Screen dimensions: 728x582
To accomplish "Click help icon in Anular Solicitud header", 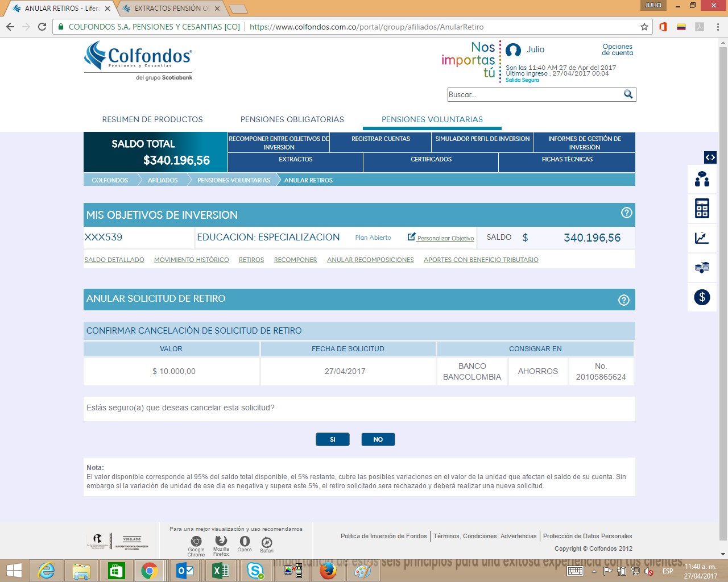I will [x=624, y=300].
